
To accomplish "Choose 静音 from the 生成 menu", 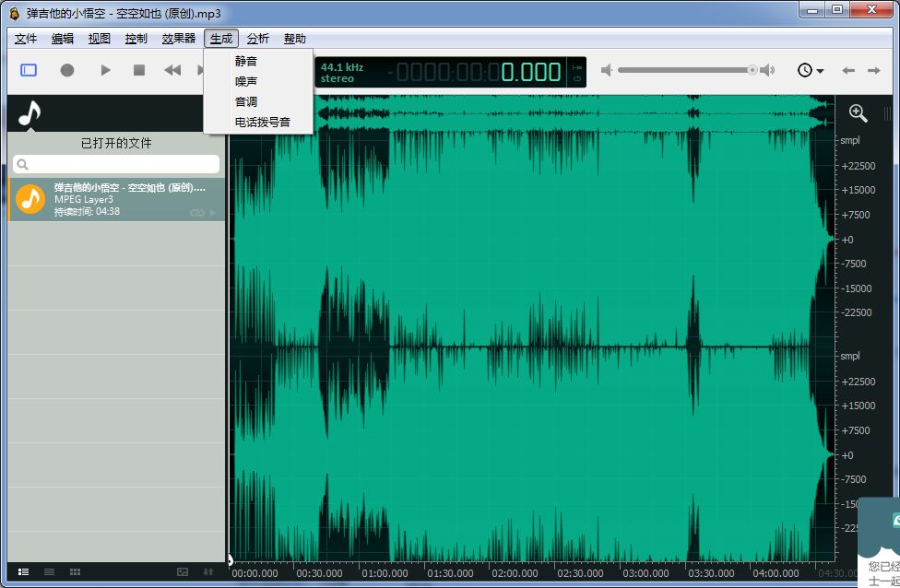I will pyautogui.click(x=258, y=61).
